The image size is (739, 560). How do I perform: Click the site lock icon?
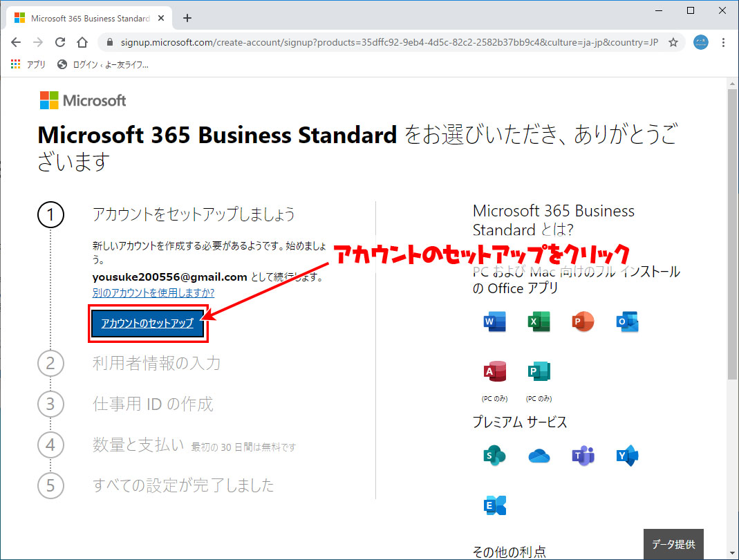(110, 42)
